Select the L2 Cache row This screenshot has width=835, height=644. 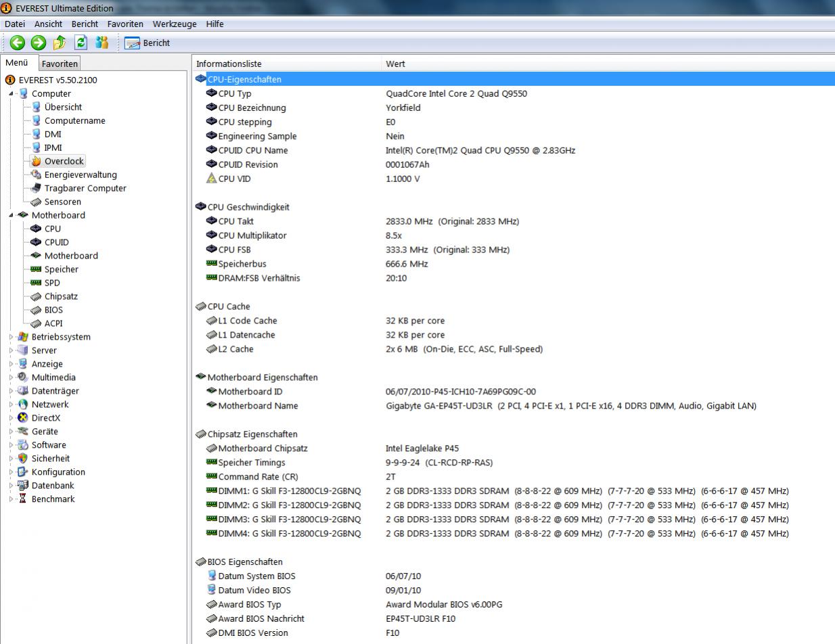[514, 349]
